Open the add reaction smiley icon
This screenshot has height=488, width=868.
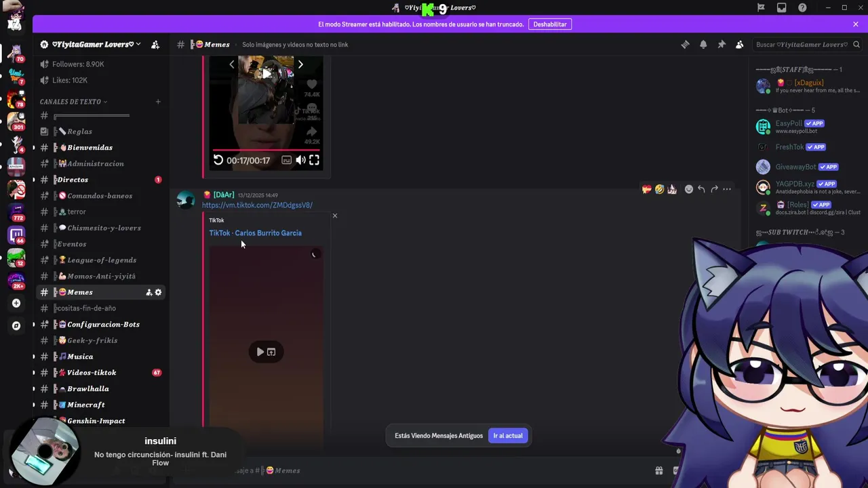click(x=689, y=189)
